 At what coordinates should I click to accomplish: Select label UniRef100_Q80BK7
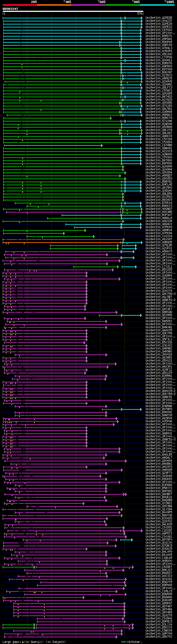(x=159, y=494)
